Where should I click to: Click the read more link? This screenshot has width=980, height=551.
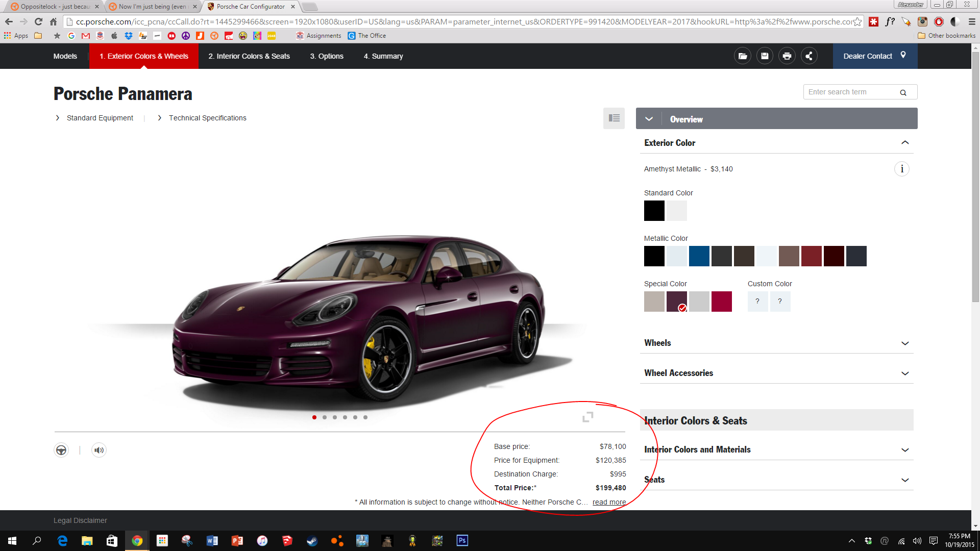click(x=609, y=502)
